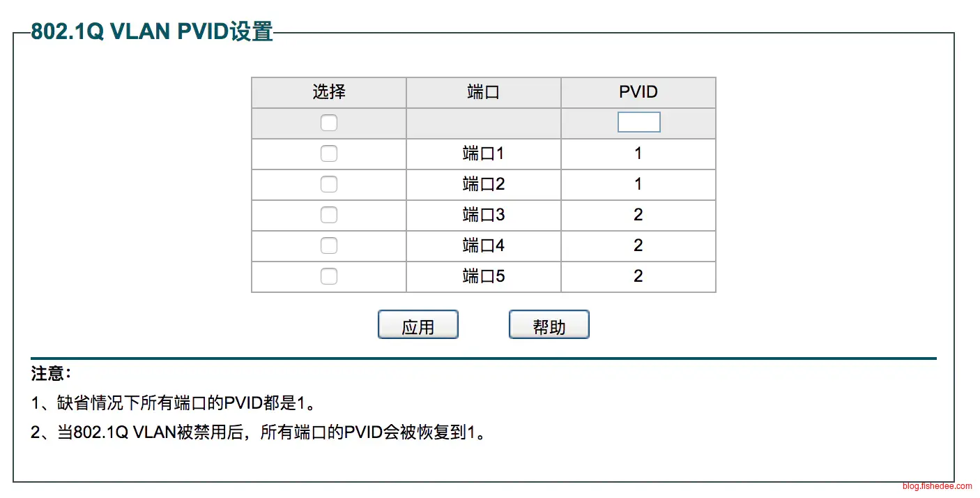Click the PVID column header
Screen dimensions: 980x498
[x=638, y=92]
